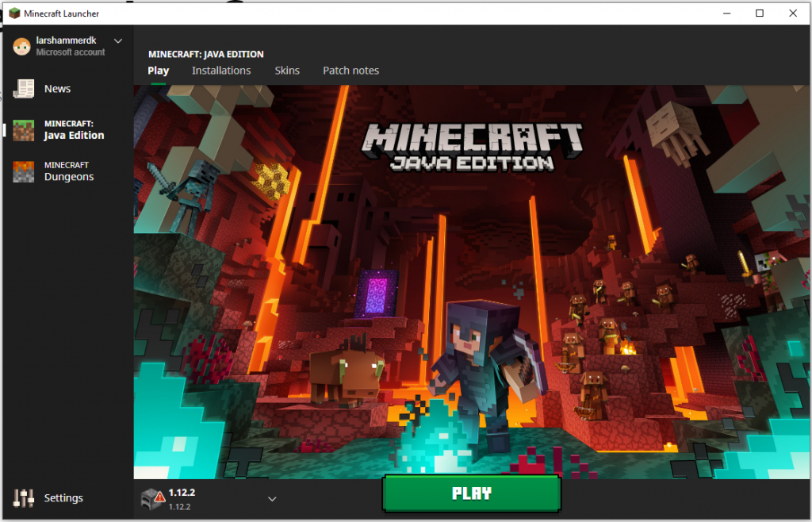
Task: Maximize the Minecraft Launcher window
Action: click(760, 13)
